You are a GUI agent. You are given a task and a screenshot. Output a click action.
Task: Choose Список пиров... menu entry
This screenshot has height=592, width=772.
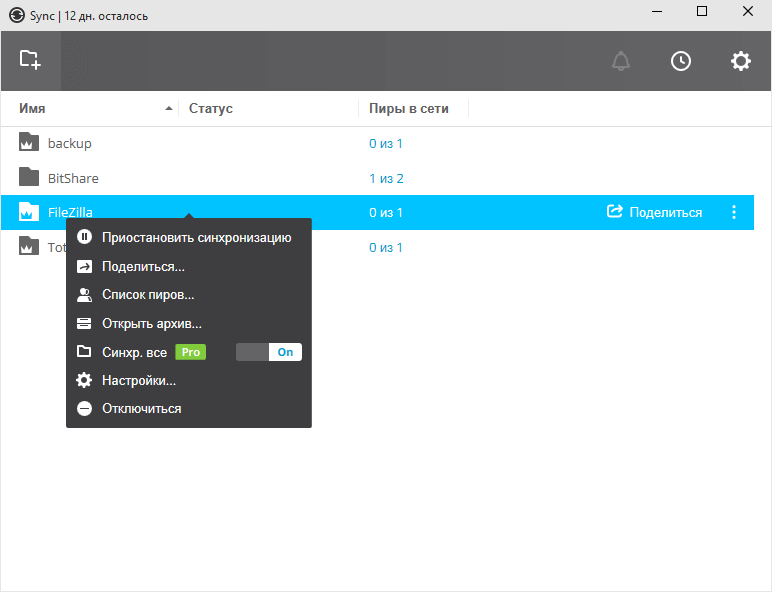(x=148, y=295)
